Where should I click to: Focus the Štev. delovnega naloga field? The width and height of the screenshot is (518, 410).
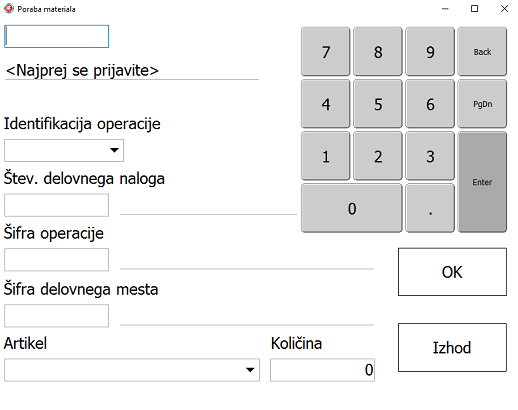coord(56,205)
